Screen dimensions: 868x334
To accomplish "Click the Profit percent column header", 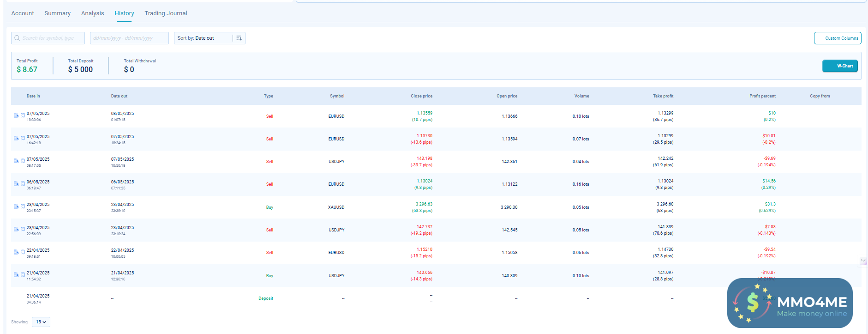I will point(762,96).
